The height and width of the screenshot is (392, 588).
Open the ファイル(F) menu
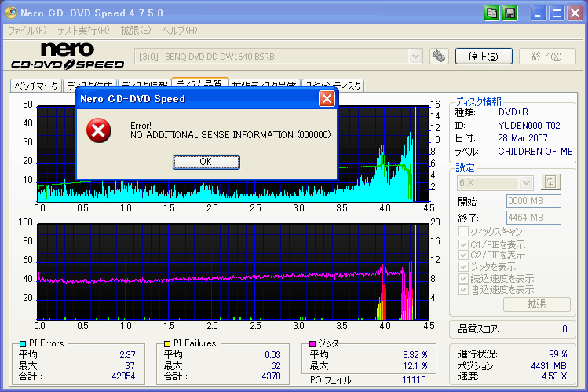click(x=27, y=31)
